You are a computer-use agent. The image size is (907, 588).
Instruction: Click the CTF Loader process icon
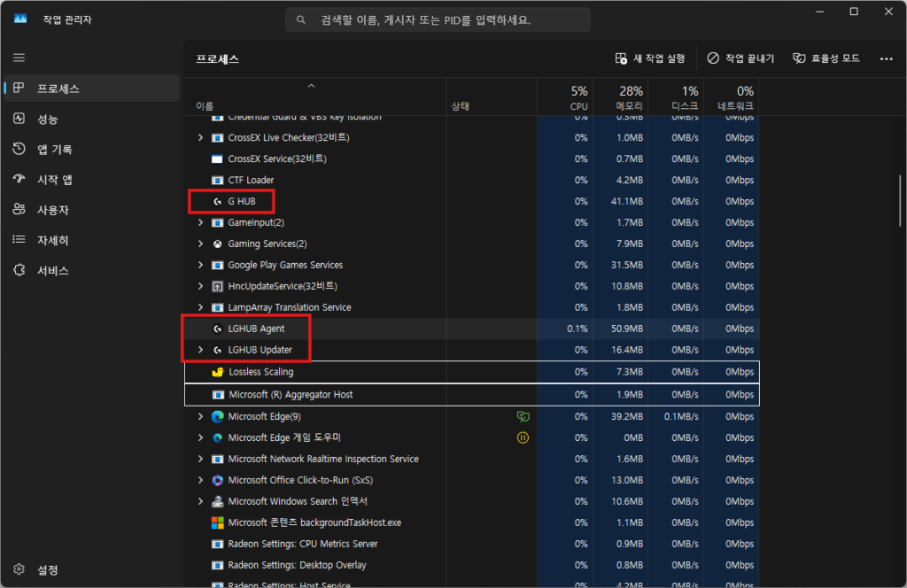click(x=218, y=180)
